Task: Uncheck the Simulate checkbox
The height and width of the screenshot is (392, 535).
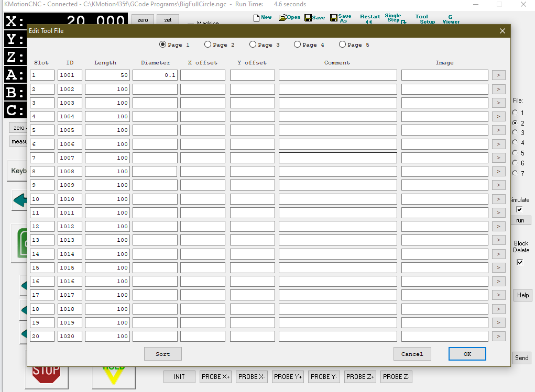Action: (520, 209)
